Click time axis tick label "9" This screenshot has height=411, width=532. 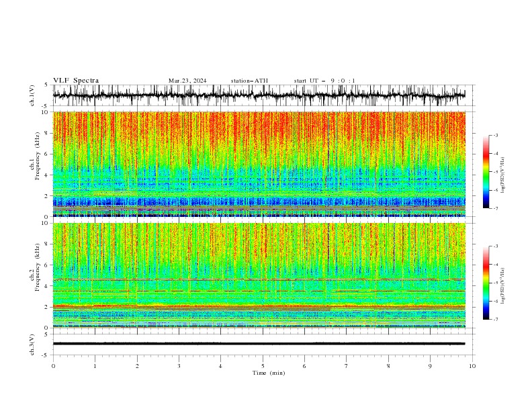point(430,366)
